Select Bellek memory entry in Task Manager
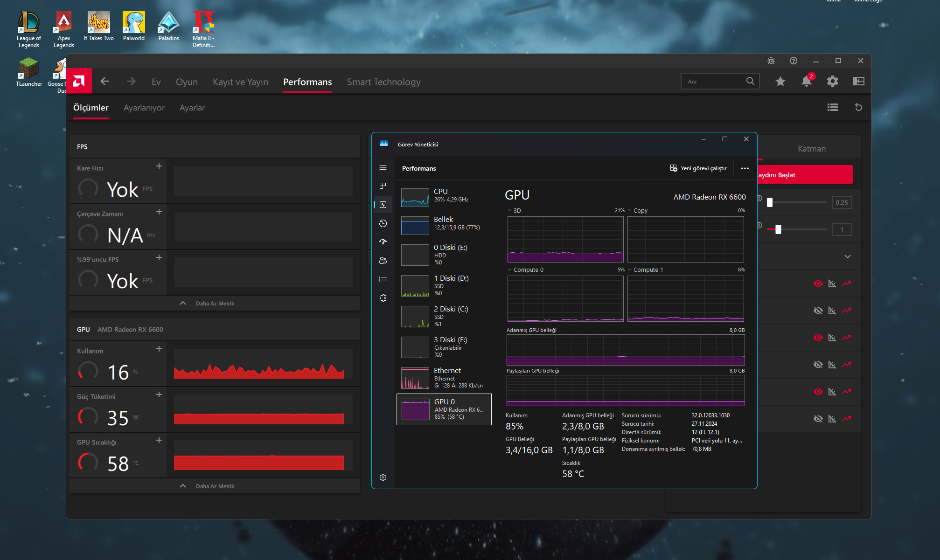 [444, 225]
